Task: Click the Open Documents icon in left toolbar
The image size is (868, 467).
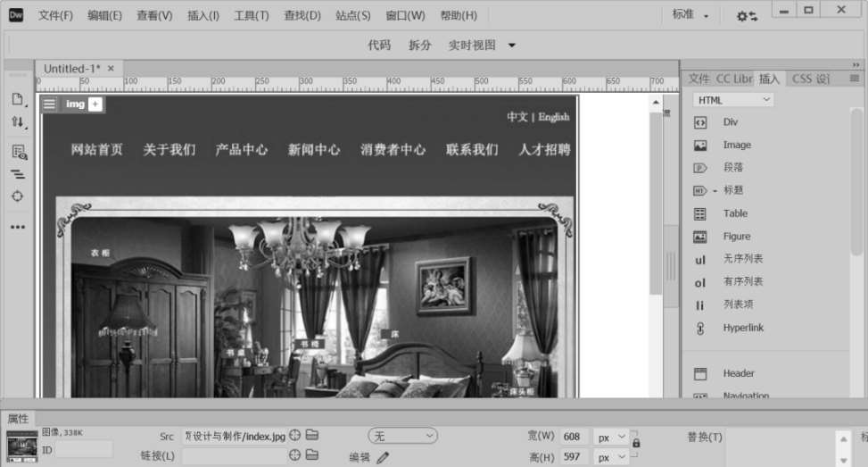Action: tap(18, 99)
